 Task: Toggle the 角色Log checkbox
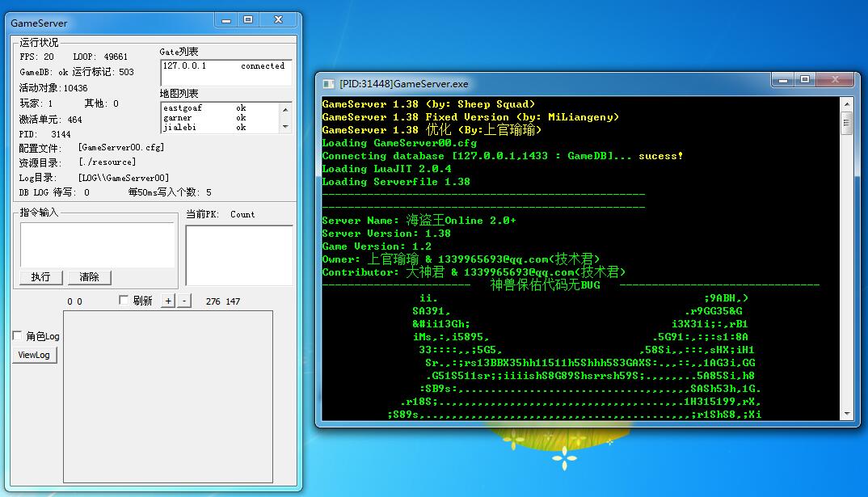tap(17, 335)
